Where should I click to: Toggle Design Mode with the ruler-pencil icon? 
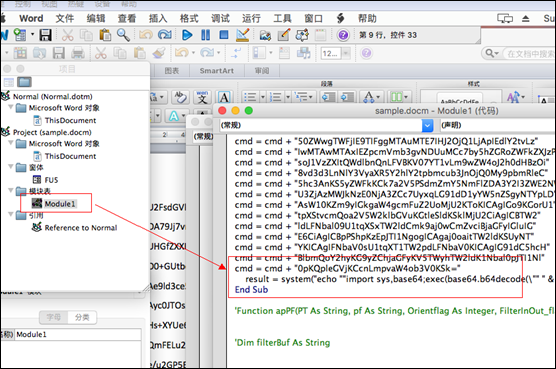coord(243,35)
